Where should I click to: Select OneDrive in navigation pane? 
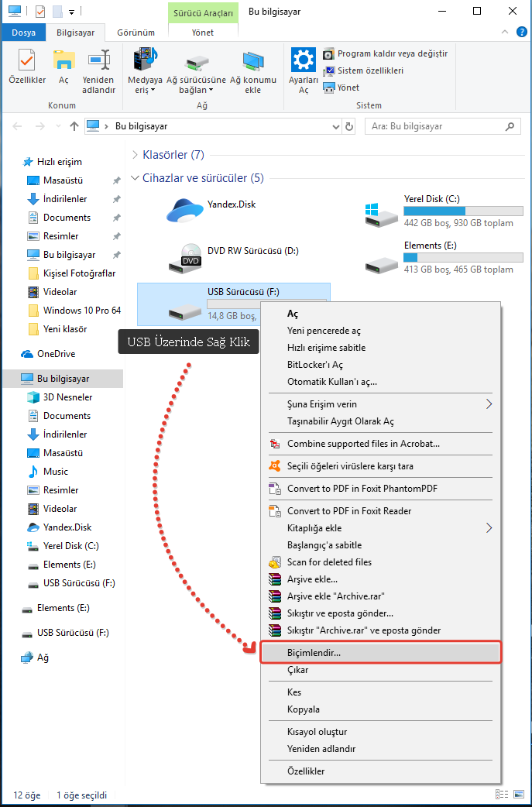pos(56,354)
